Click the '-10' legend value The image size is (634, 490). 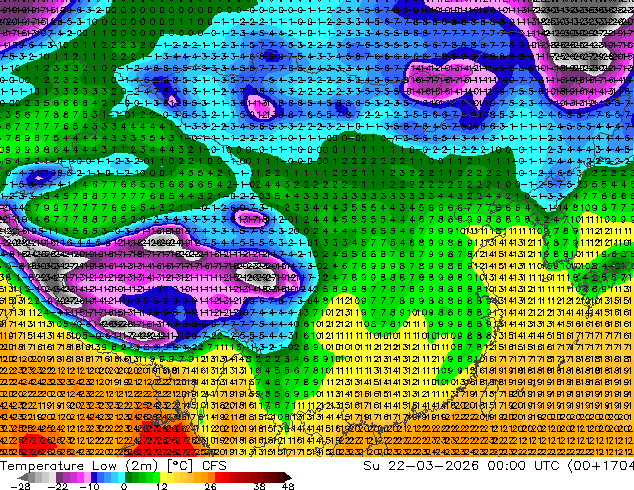(x=89, y=486)
